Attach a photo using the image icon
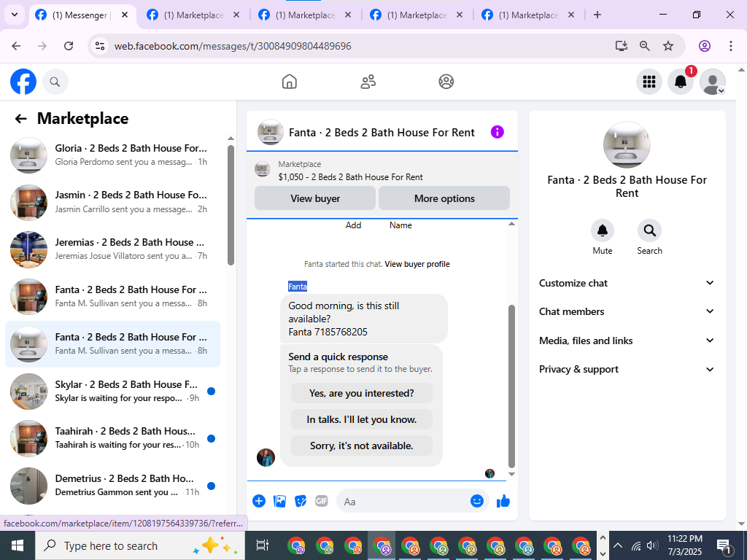Viewport: 747px width, 560px height. (279, 501)
